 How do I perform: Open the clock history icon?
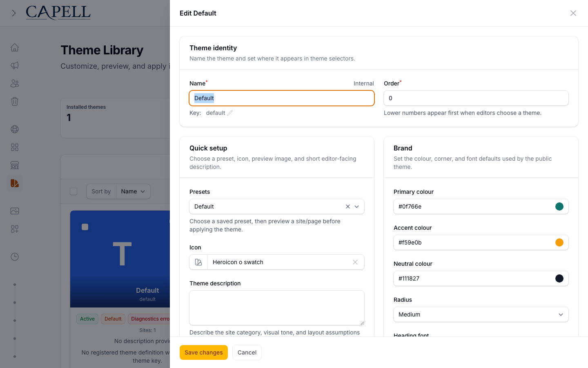(x=15, y=257)
